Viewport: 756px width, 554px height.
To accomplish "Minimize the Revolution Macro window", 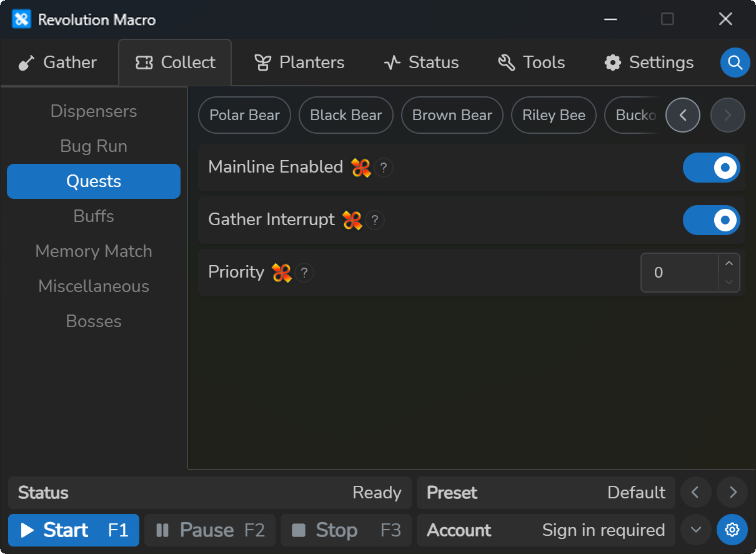I will pos(610,19).
